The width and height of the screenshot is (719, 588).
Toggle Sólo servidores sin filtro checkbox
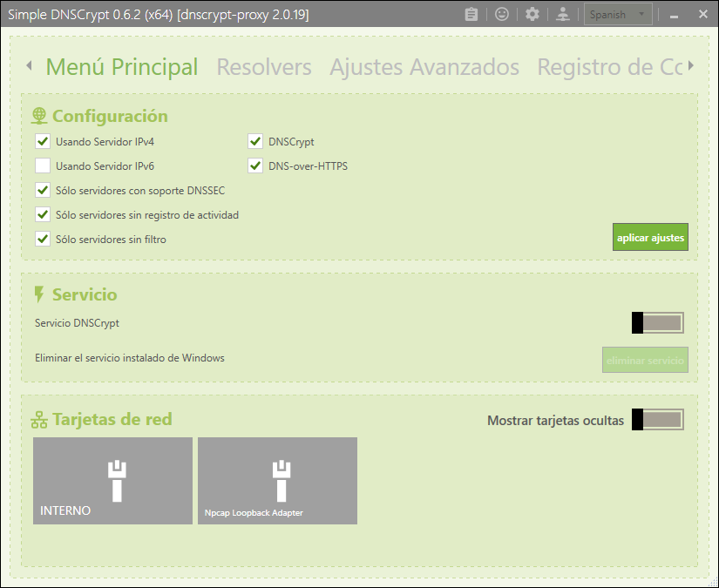click(x=43, y=239)
